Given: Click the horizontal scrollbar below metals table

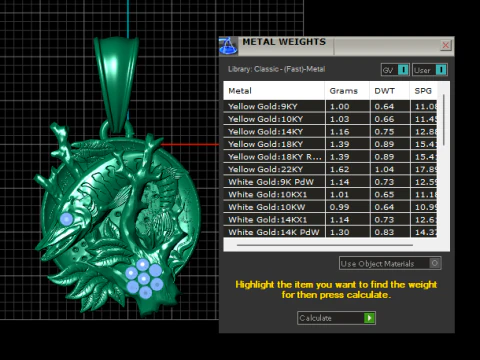Looking at the screenshot, I should click(325, 245).
